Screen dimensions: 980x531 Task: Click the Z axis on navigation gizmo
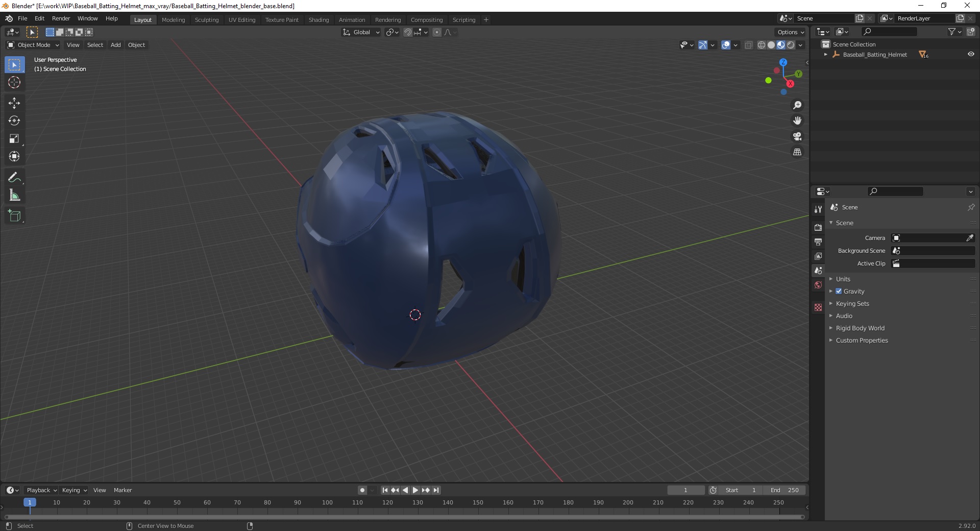point(783,62)
